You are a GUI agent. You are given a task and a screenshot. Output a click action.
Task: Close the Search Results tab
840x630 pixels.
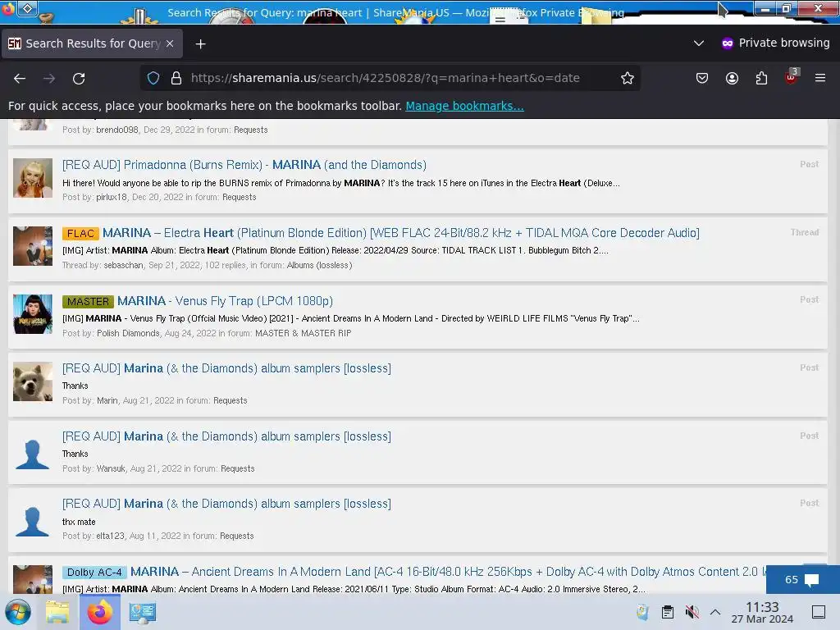[x=170, y=43]
